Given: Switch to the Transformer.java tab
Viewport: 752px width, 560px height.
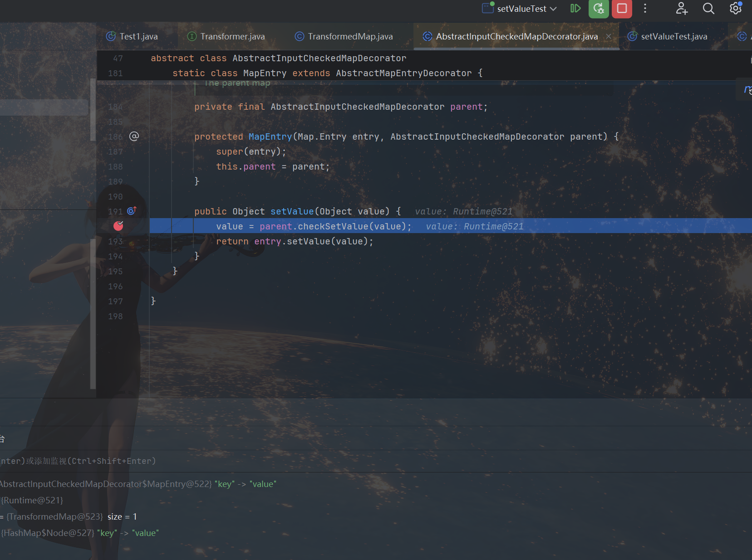Looking at the screenshot, I should click(x=232, y=36).
